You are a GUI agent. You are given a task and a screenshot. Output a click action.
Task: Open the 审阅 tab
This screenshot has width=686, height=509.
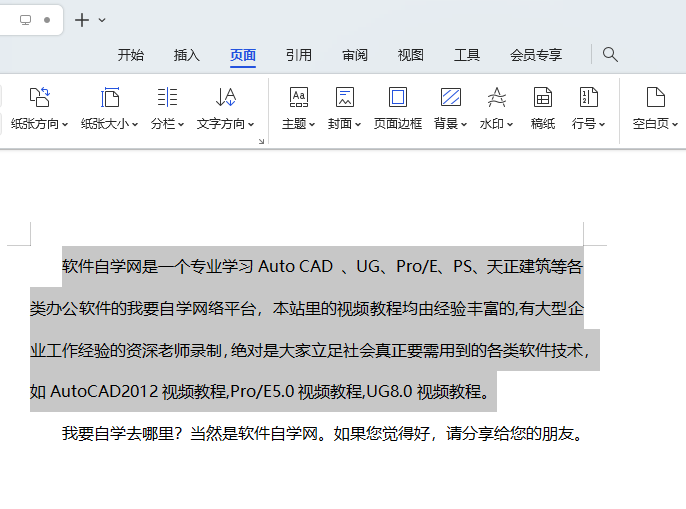355,55
